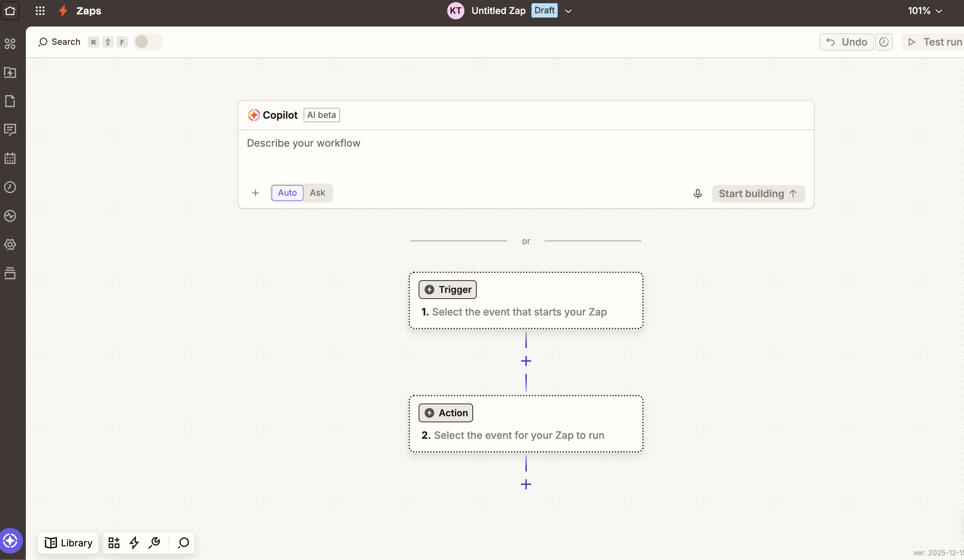Open the apps grid launcher
The image size is (964, 560).
coord(40,10)
